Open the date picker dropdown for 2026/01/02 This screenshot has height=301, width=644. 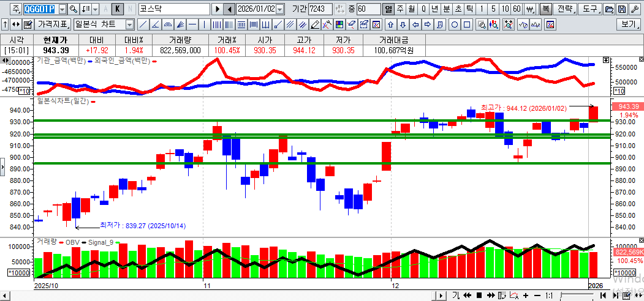click(x=280, y=9)
